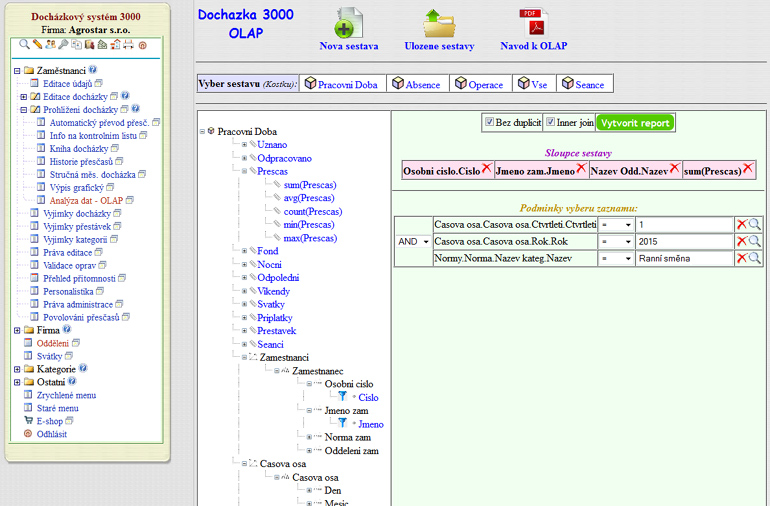The height and width of the screenshot is (506, 770).
Task: Toggle the Bez duplicit checkbox
Action: [x=489, y=122]
